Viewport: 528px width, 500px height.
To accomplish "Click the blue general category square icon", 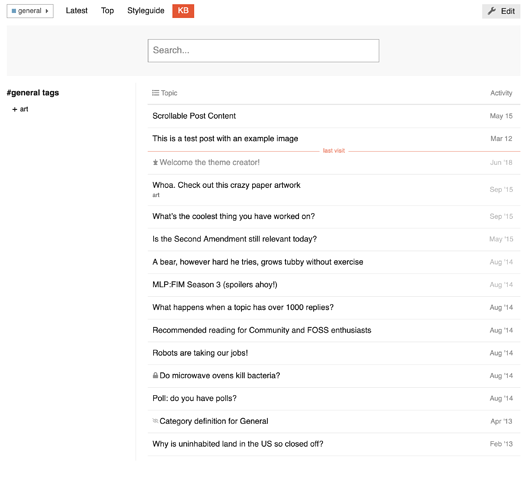I will coord(14,11).
